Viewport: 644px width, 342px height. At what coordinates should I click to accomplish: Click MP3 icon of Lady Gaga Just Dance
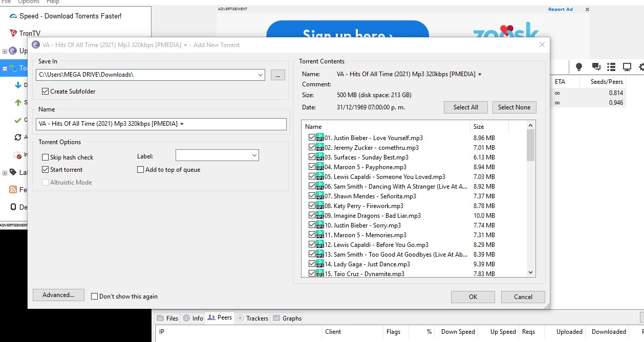click(x=320, y=264)
